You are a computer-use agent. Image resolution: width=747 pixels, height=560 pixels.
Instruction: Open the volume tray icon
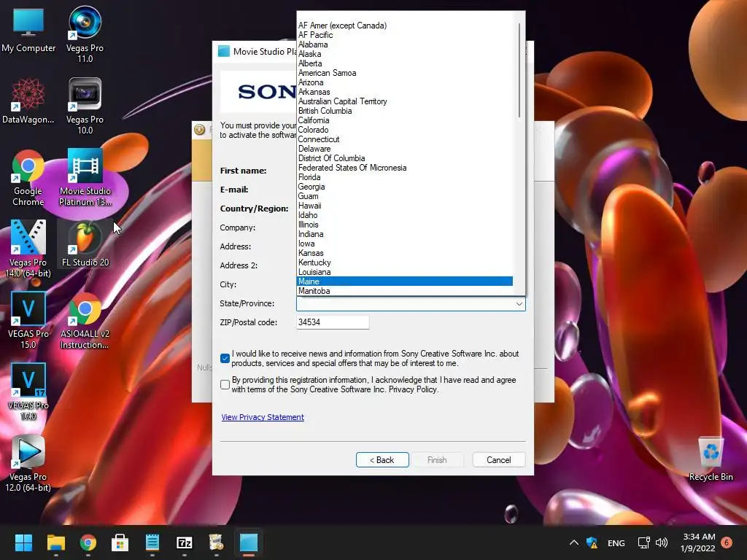[662, 542]
